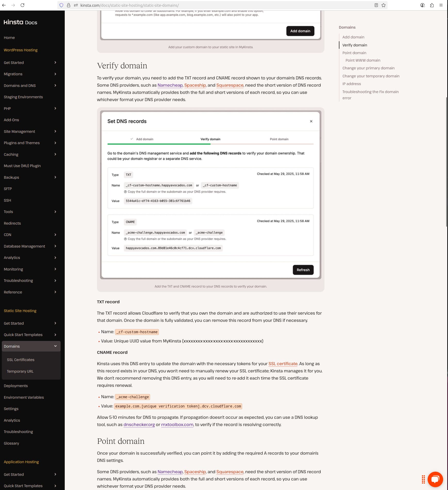Select Add-Ons in the sidebar
Image resolution: width=448 pixels, height=490 pixels.
[x=11, y=120]
